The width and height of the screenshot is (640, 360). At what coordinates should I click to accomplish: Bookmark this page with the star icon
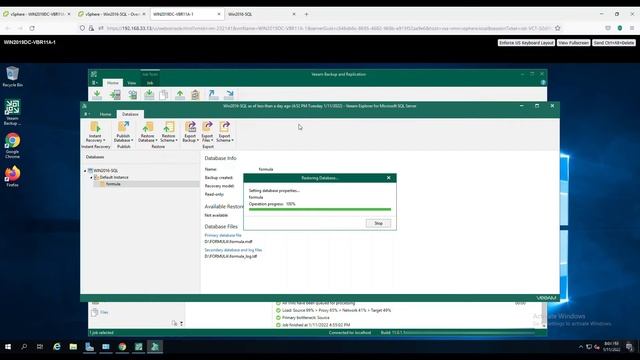click(x=558, y=28)
